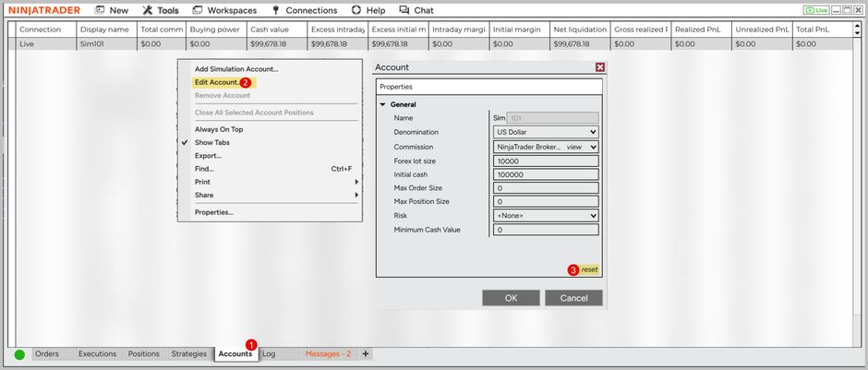Collapse the General section

click(382, 104)
